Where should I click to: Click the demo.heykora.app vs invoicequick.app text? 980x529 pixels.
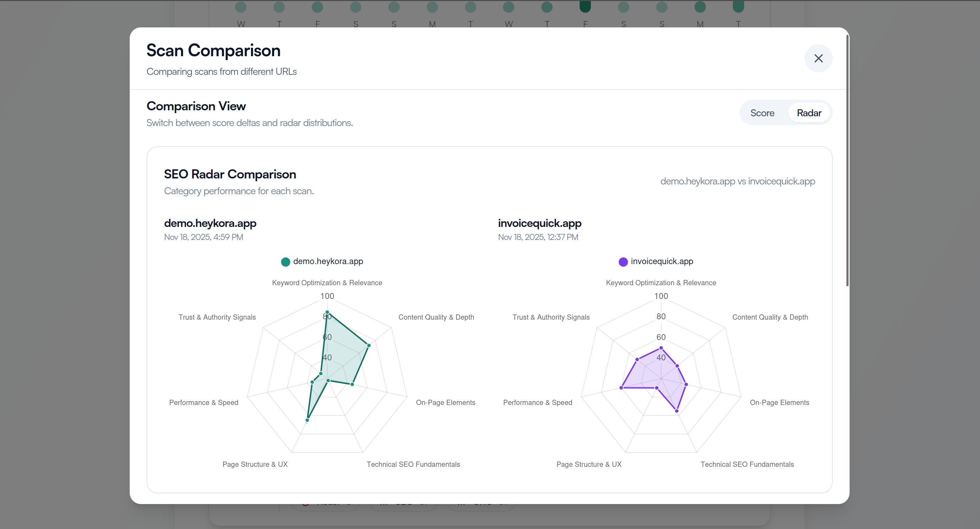(x=737, y=181)
